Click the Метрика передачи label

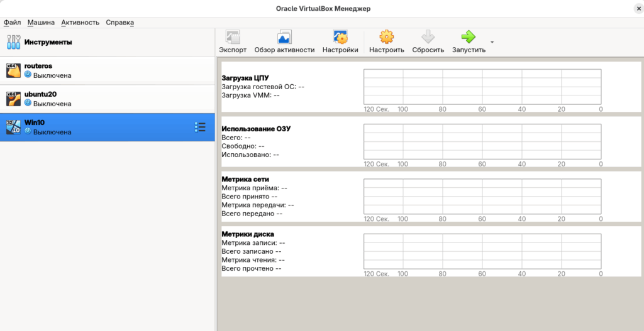(257, 205)
